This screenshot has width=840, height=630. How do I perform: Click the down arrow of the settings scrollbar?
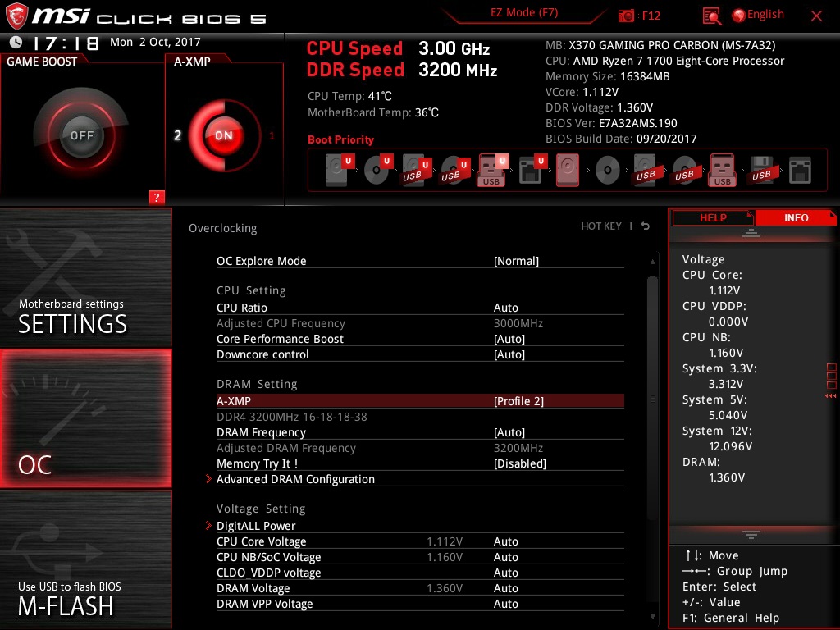point(652,617)
